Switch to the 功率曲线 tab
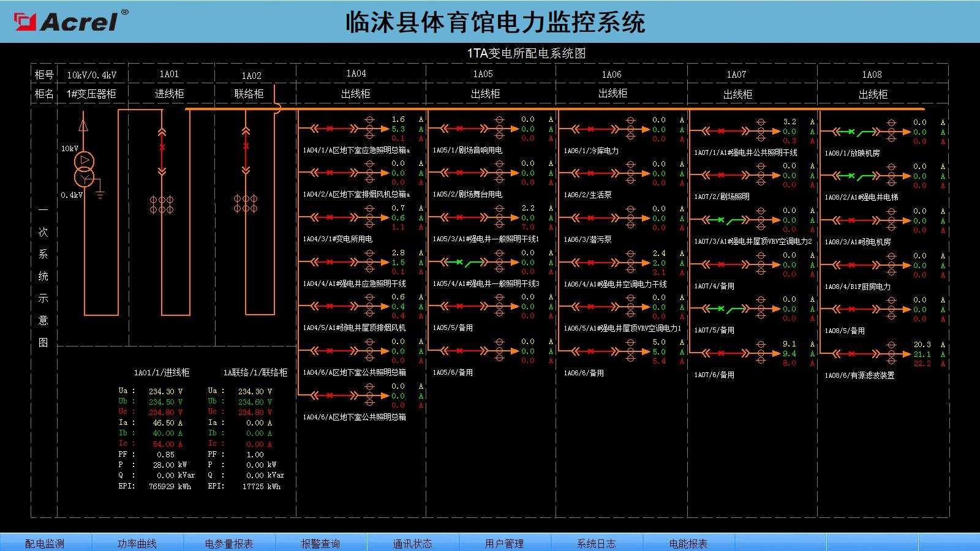980x551 pixels. pos(137,543)
